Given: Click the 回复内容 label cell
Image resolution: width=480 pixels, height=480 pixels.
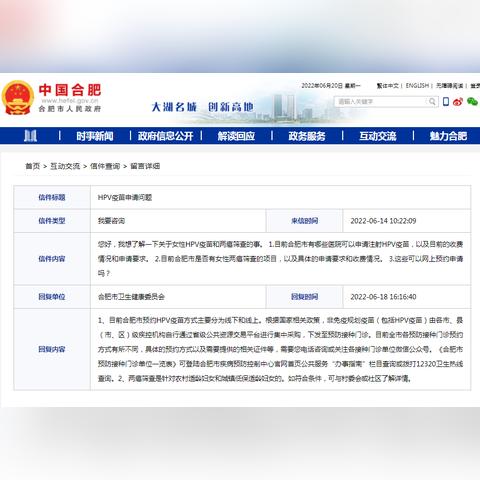Looking at the screenshot, I should (x=52, y=349).
